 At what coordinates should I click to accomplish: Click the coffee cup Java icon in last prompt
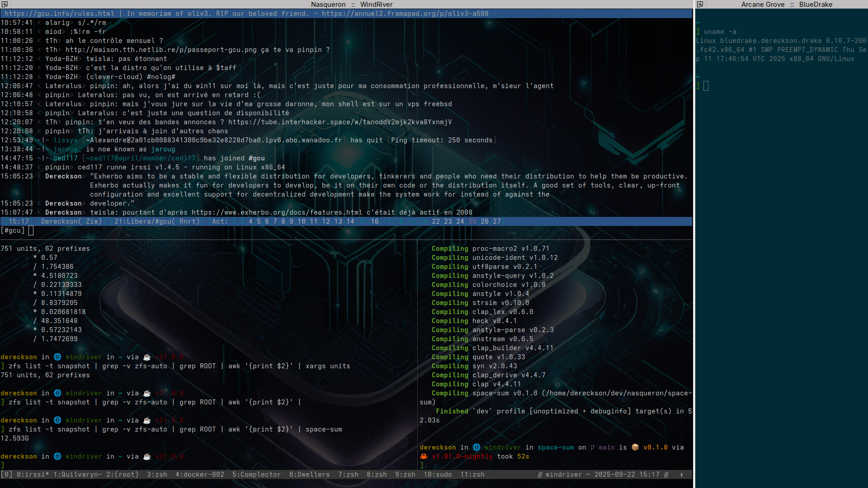pos(147,456)
